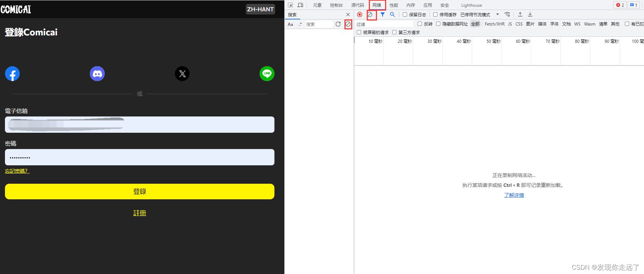
Task: Filter requests by images type
Action: 530,24
